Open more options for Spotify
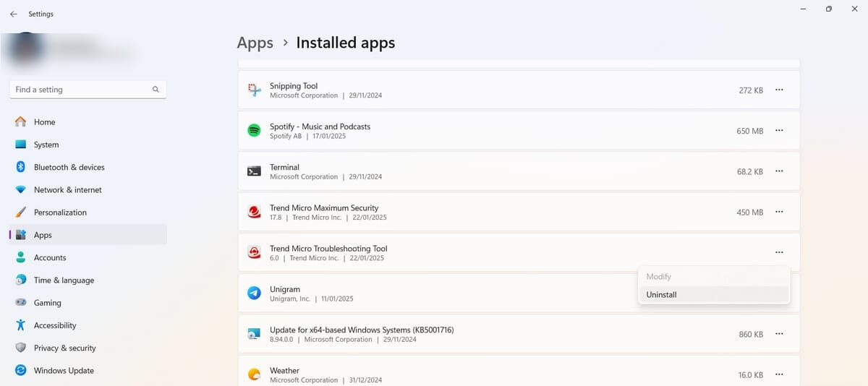The image size is (868, 386). (x=779, y=131)
